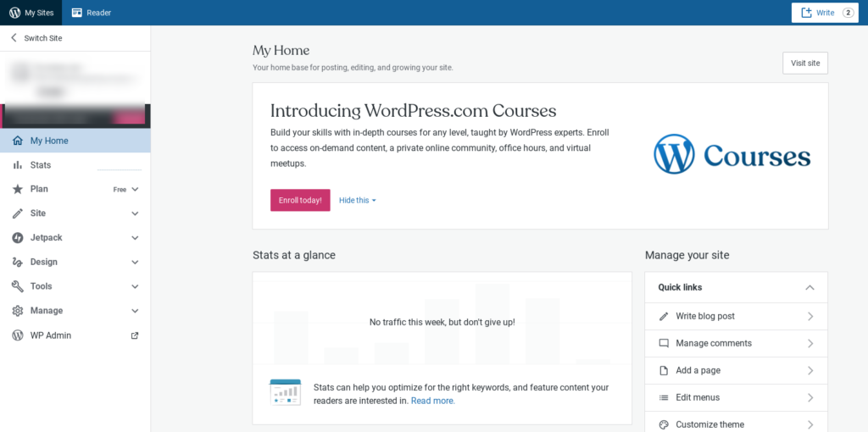
Task: Click the list icon for Edit menus
Action: 664,398
